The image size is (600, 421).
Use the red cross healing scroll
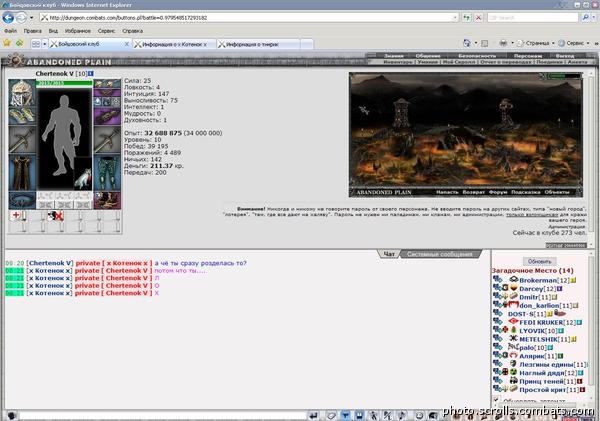click(x=17, y=215)
